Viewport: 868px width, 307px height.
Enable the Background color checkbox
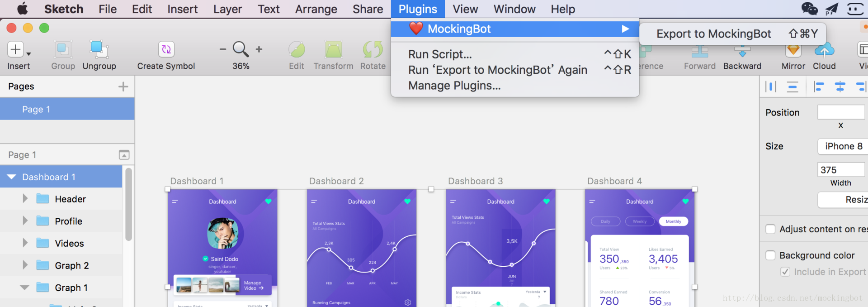770,255
